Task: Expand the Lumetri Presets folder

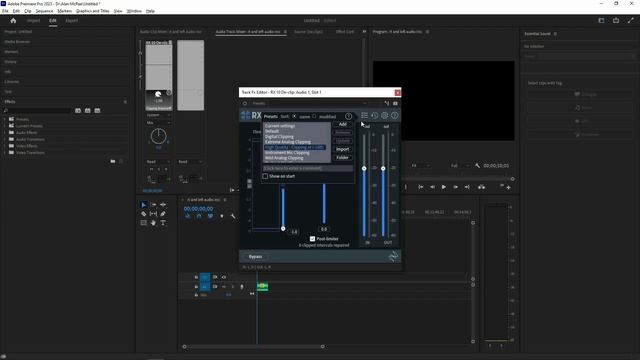Action: coord(5,126)
